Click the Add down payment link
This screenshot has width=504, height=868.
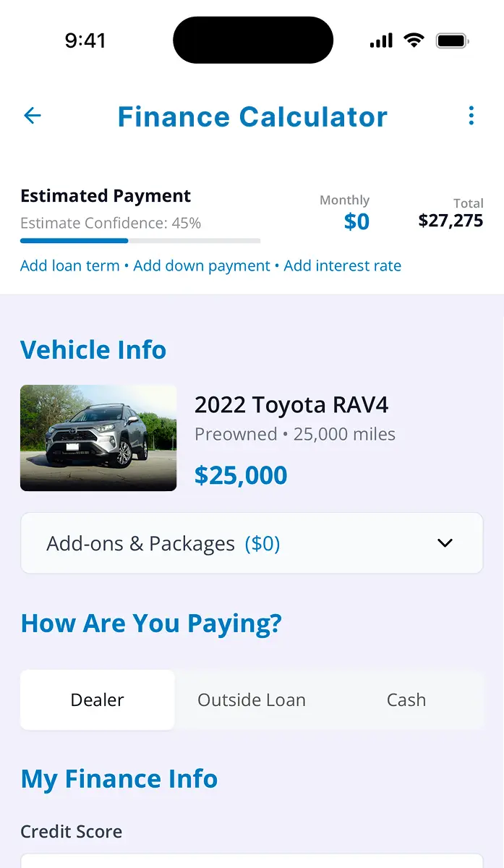point(202,265)
